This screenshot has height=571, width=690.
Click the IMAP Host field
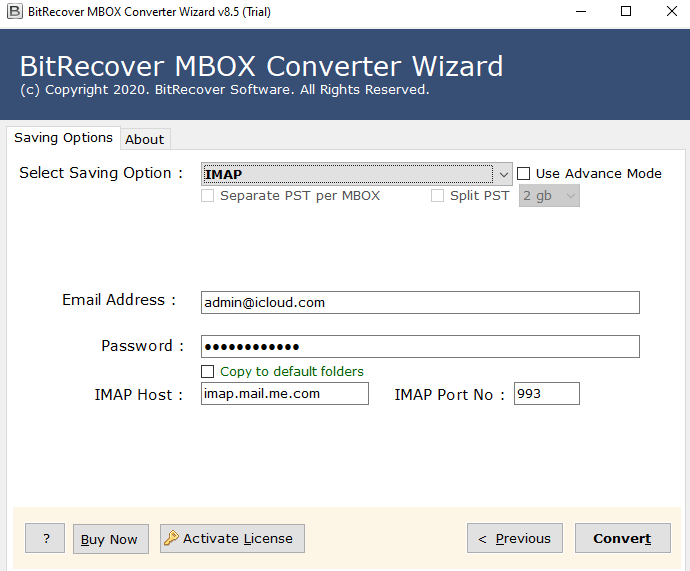[284, 393]
